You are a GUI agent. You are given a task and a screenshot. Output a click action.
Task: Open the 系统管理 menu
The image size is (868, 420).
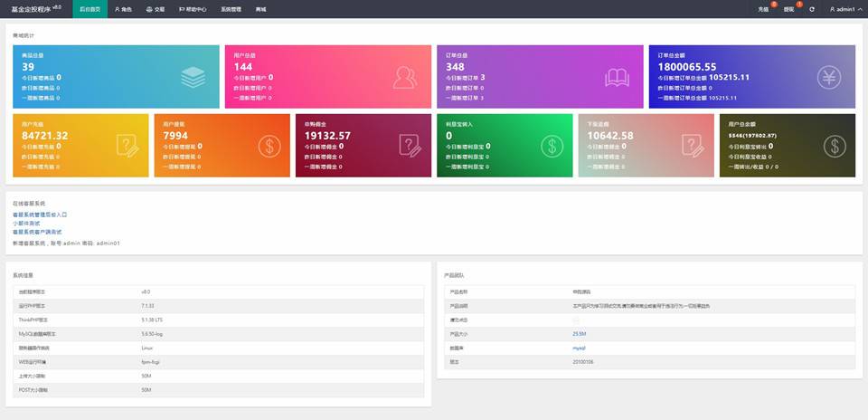[231, 9]
